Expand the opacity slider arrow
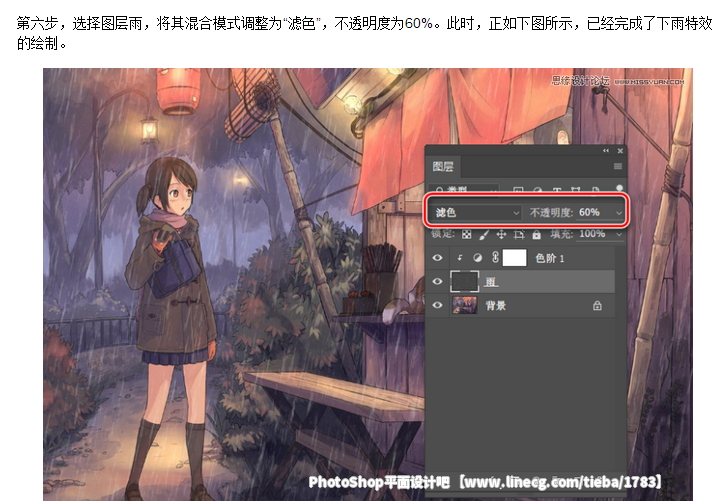Image resolution: width=717 pixels, height=501 pixels. tap(619, 213)
